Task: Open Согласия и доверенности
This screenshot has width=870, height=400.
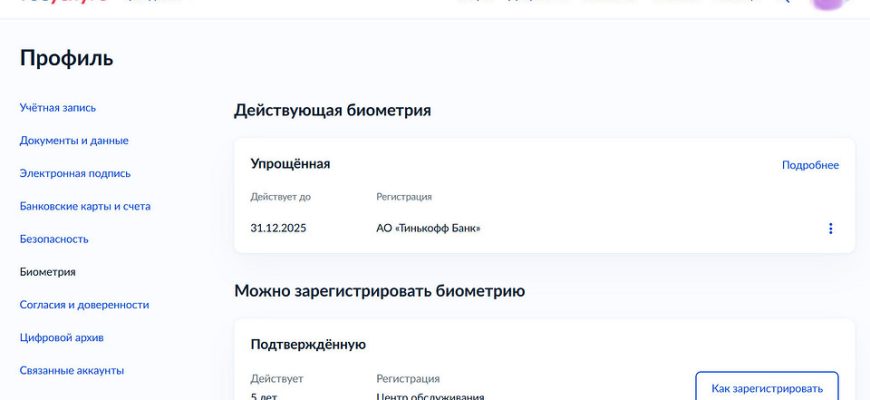Action: pyautogui.click(x=84, y=305)
